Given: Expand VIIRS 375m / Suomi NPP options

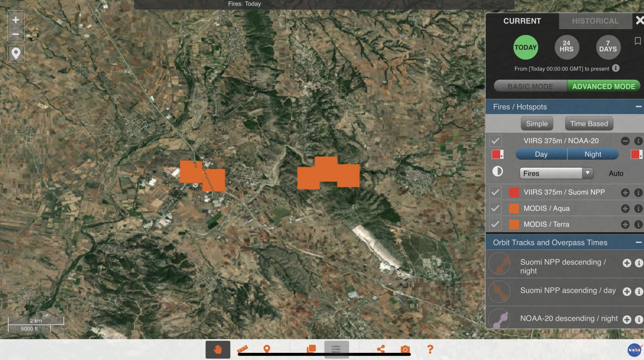Looking at the screenshot, I should pyautogui.click(x=625, y=192).
